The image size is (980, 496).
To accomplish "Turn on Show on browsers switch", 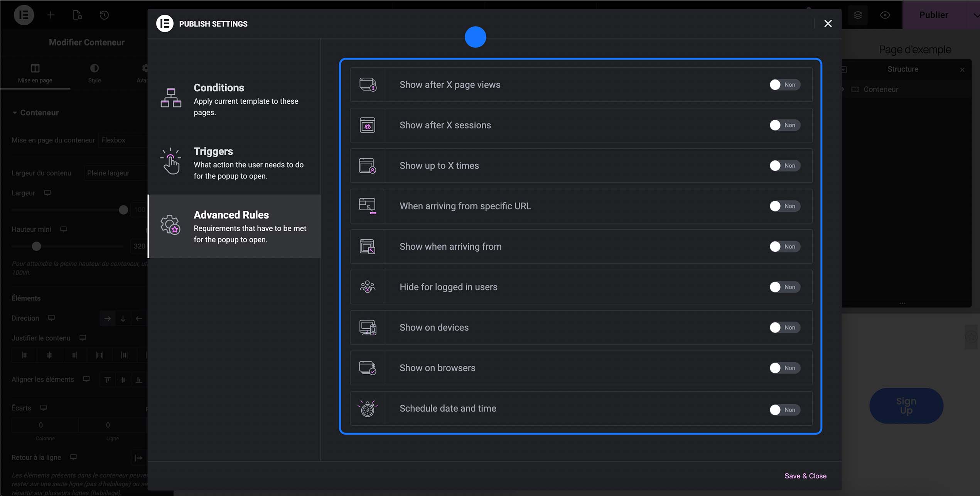I will (784, 368).
